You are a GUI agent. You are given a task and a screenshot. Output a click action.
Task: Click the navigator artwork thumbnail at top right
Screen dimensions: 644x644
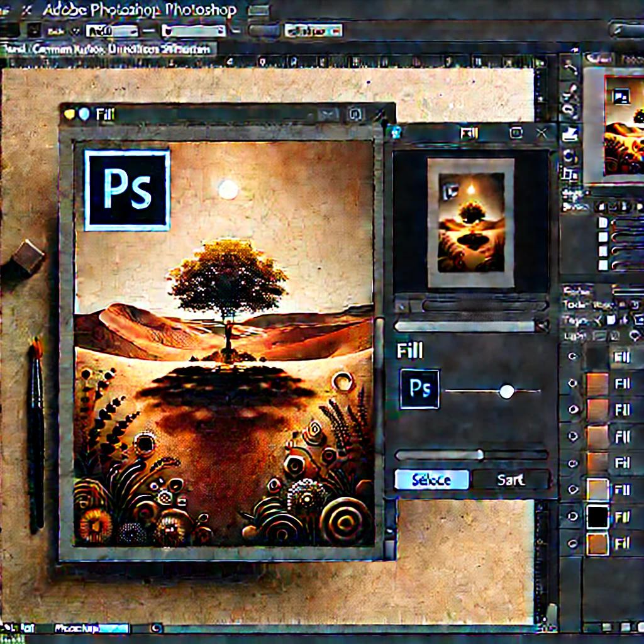click(x=624, y=126)
